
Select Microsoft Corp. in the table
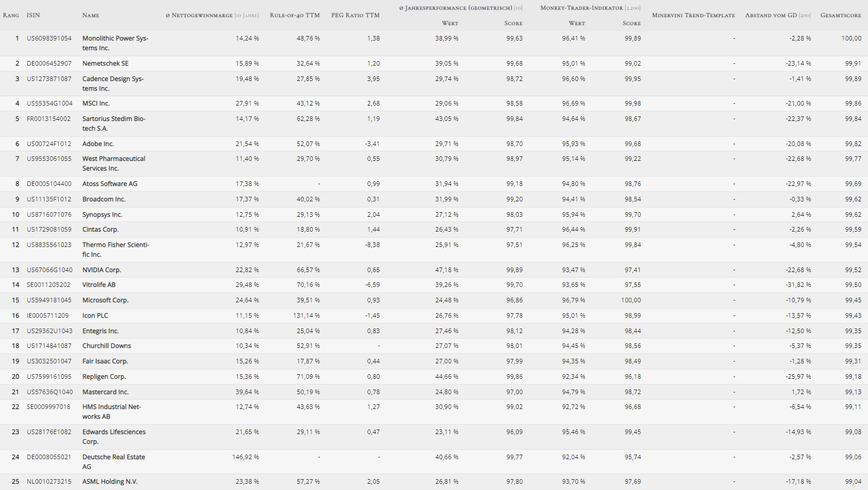pyautogui.click(x=106, y=300)
